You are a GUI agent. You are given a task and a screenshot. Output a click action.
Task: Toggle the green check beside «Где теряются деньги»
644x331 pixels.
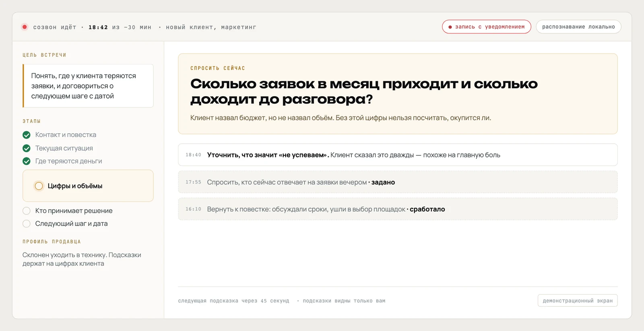pyautogui.click(x=27, y=161)
